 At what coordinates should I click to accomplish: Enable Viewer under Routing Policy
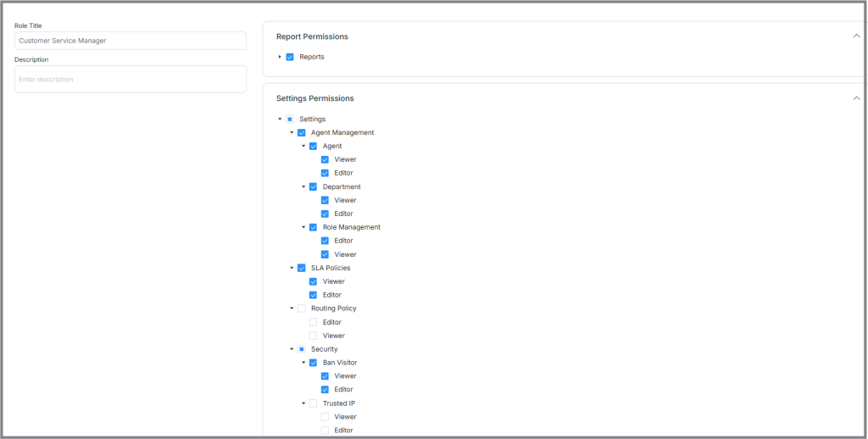314,336
